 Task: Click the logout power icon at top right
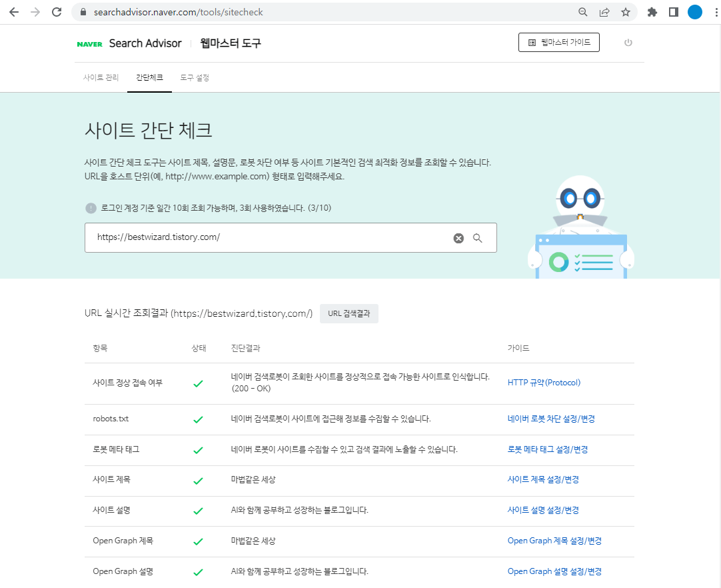point(628,42)
